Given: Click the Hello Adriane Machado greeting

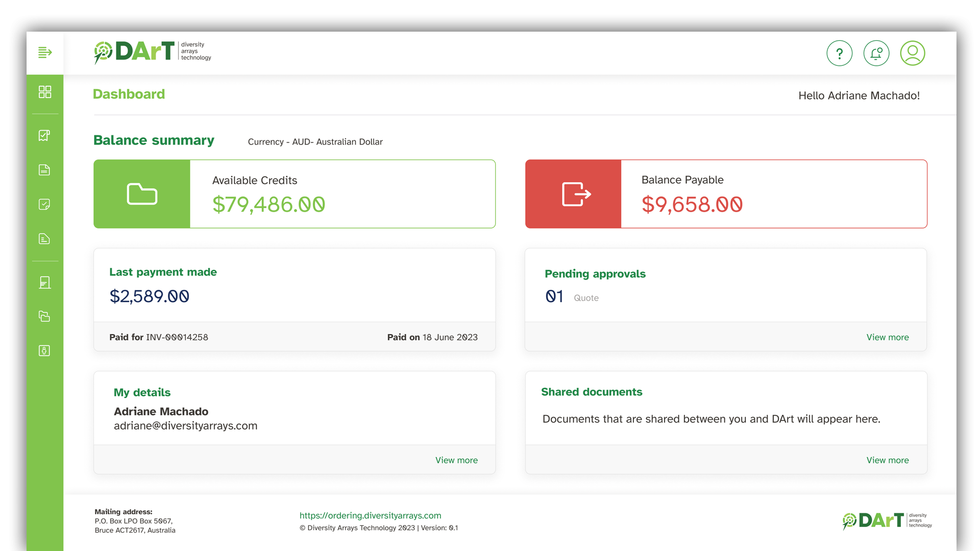Looking at the screenshot, I should coord(859,95).
